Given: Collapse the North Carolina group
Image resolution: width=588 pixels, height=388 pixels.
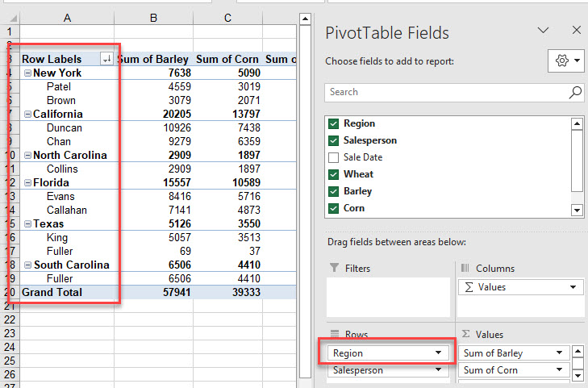Looking at the screenshot, I should click(x=28, y=156).
